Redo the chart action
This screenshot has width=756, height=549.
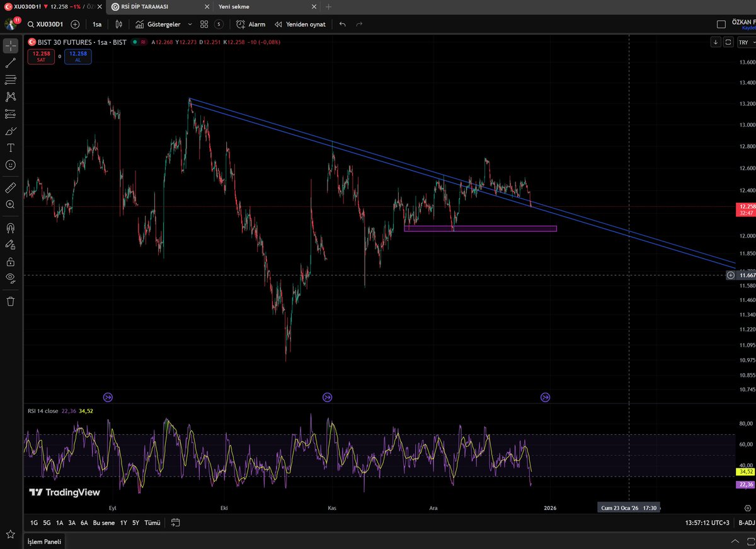click(x=359, y=24)
